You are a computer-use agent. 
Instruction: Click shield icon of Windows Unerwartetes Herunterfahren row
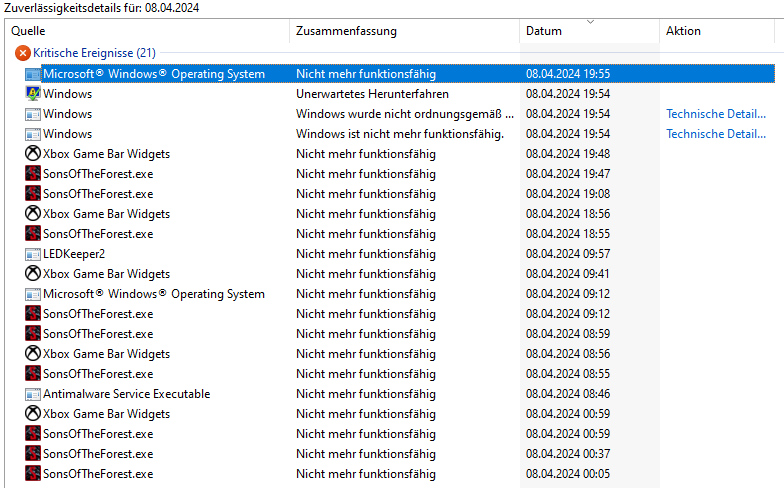pos(33,94)
